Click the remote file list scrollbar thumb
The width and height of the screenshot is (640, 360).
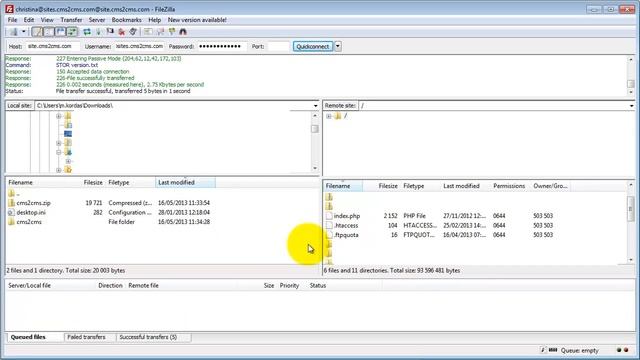[x=631, y=209]
